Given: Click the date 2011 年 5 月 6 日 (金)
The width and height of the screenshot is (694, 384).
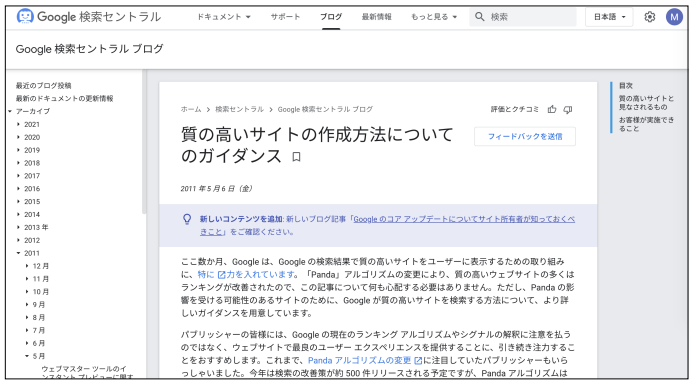Looking at the screenshot, I should point(216,188).
